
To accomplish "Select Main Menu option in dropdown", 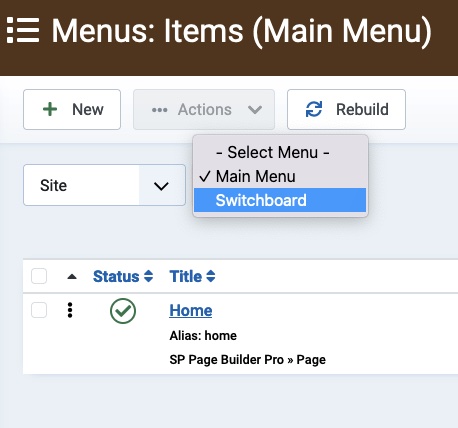I will pos(280,176).
